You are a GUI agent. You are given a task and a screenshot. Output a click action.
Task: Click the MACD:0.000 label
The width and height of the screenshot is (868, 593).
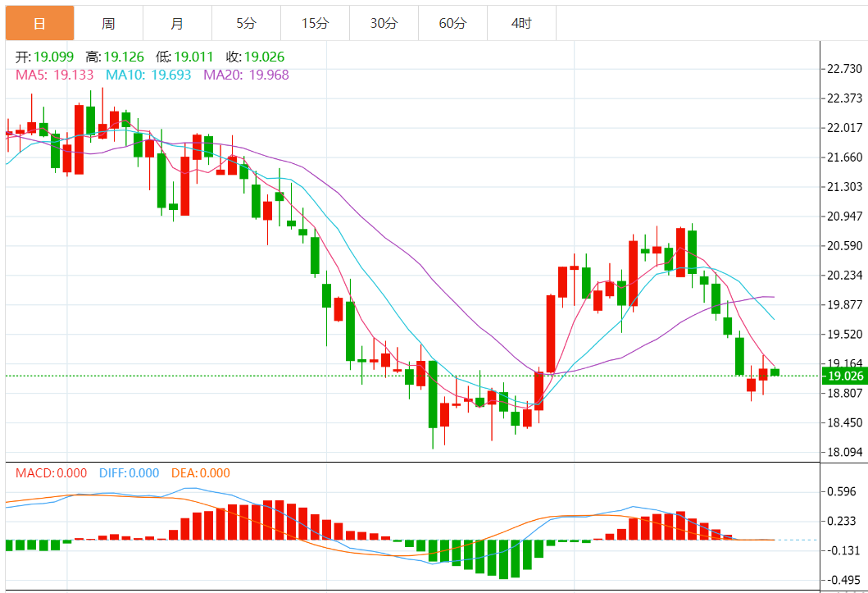point(51,473)
